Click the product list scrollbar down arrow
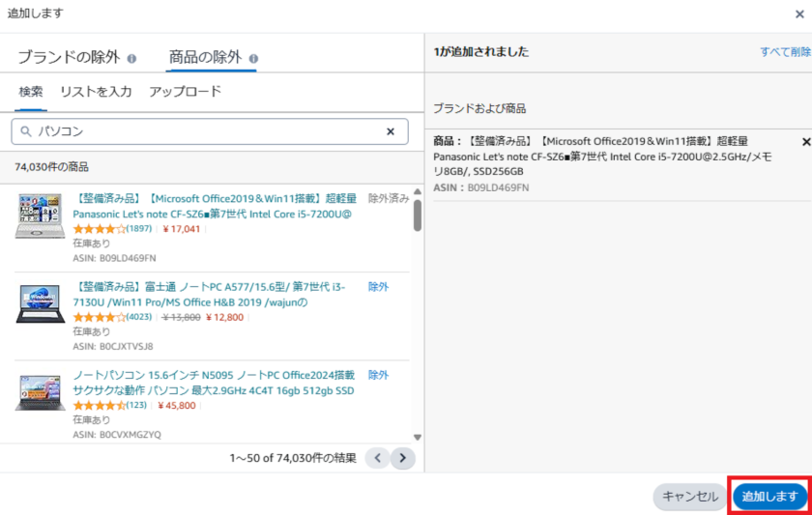 418,438
